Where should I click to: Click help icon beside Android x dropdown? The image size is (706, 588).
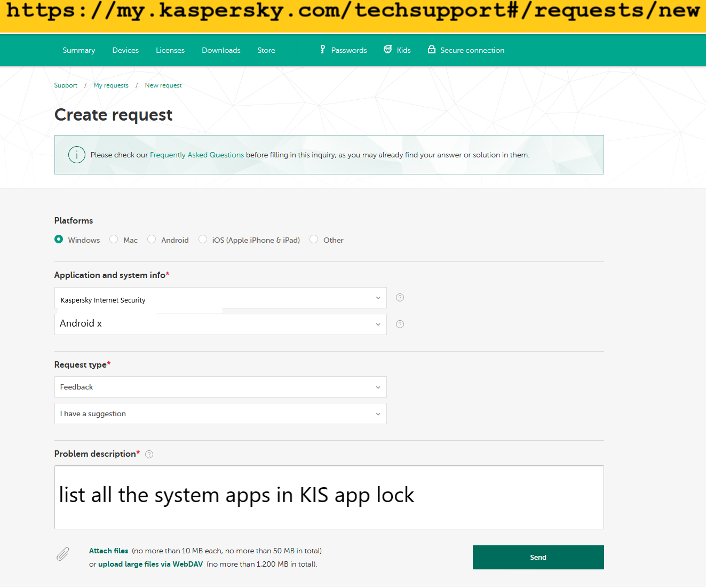pyautogui.click(x=400, y=324)
